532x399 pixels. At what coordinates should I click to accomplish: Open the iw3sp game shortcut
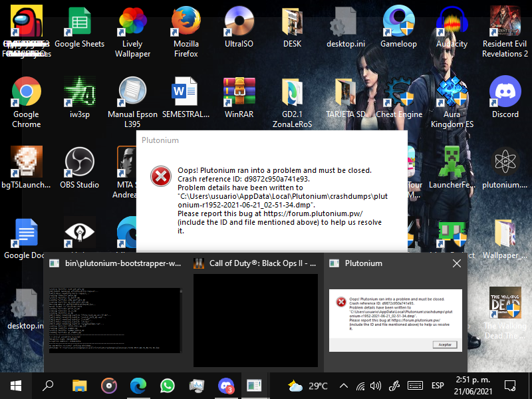[79, 98]
